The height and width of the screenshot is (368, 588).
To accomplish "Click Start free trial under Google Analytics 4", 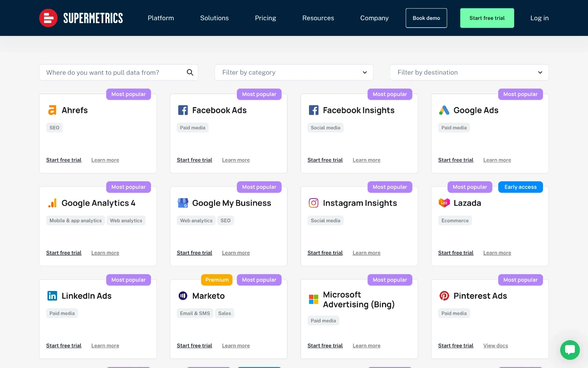I will click(x=64, y=253).
